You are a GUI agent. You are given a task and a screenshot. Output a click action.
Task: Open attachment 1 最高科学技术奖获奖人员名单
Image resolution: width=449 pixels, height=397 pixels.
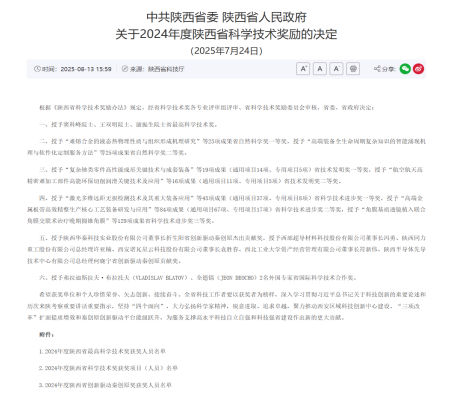point(102,351)
